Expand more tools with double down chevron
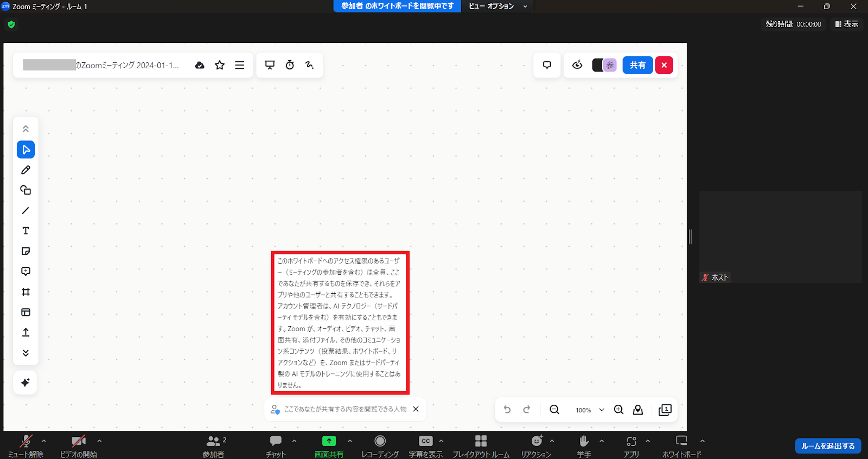 [x=25, y=353]
